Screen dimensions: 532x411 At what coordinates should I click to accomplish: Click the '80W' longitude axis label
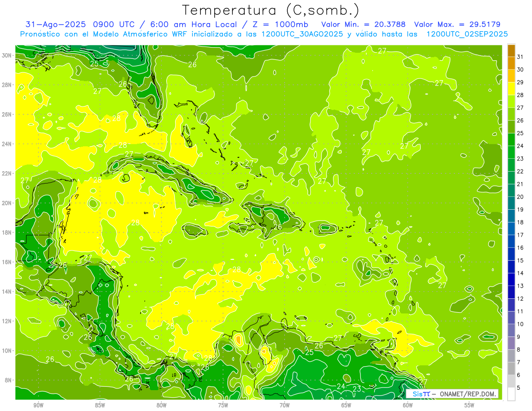click(x=161, y=405)
